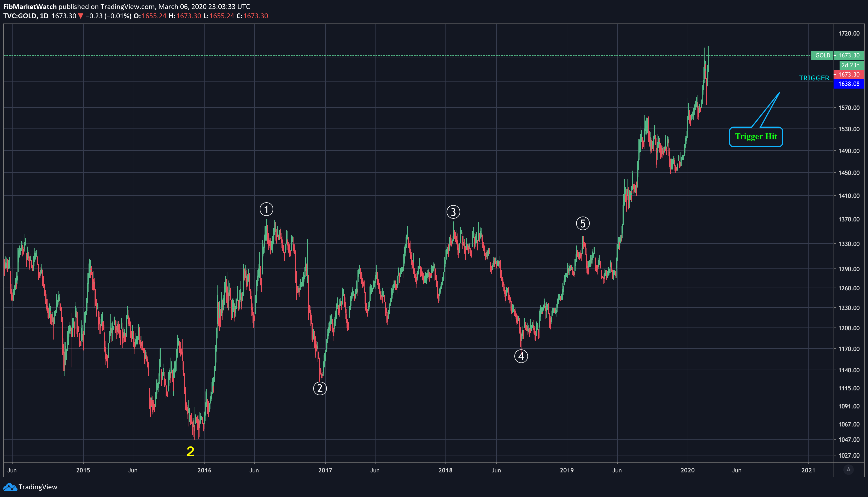The height and width of the screenshot is (497, 868).
Task: Click the 1027.00 price axis label
Action: pyautogui.click(x=849, y=455)
